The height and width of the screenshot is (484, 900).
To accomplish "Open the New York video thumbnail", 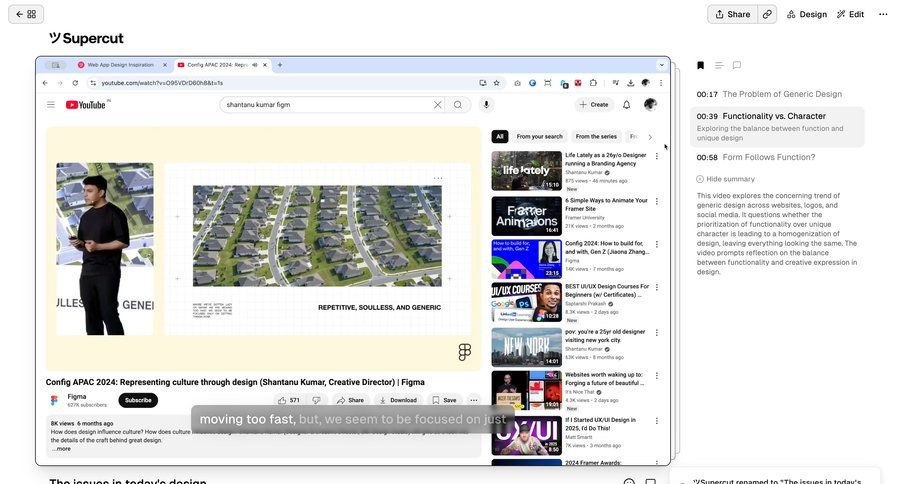I will tap(526, 347).
